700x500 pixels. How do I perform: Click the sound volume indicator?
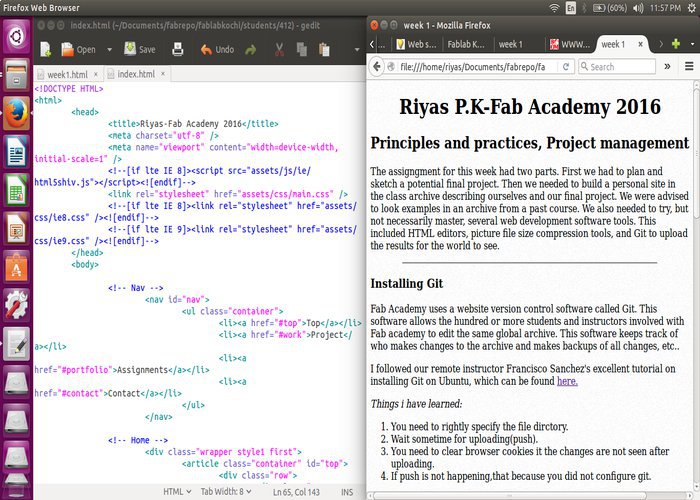click(x=638, y=8)
